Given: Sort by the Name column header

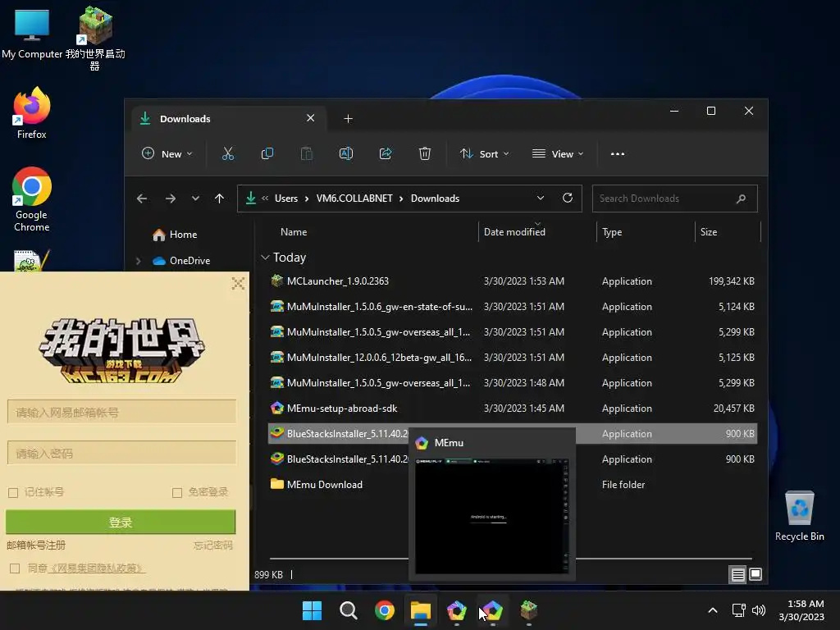Looking at the screenshot, I should pyautogui.click(x=294, y=232).
